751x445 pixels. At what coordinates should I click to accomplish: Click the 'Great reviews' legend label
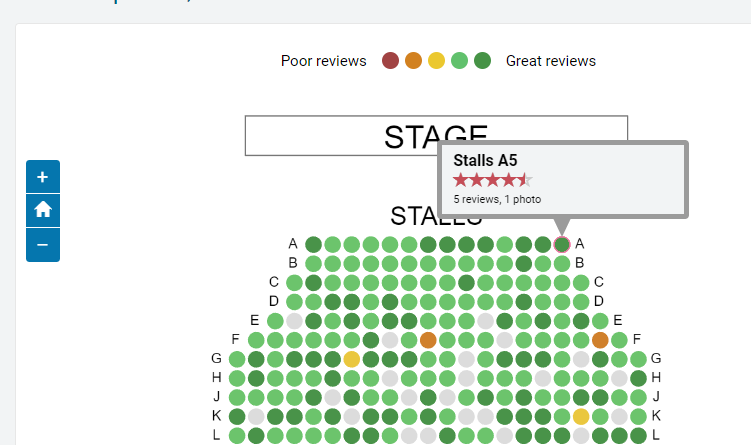tap(551, 61)
